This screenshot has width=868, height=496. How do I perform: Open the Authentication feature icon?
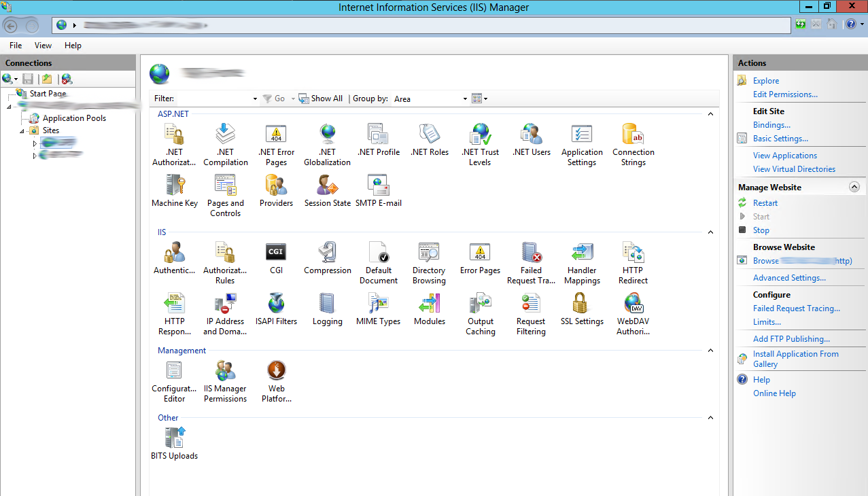tap(174, 258)
